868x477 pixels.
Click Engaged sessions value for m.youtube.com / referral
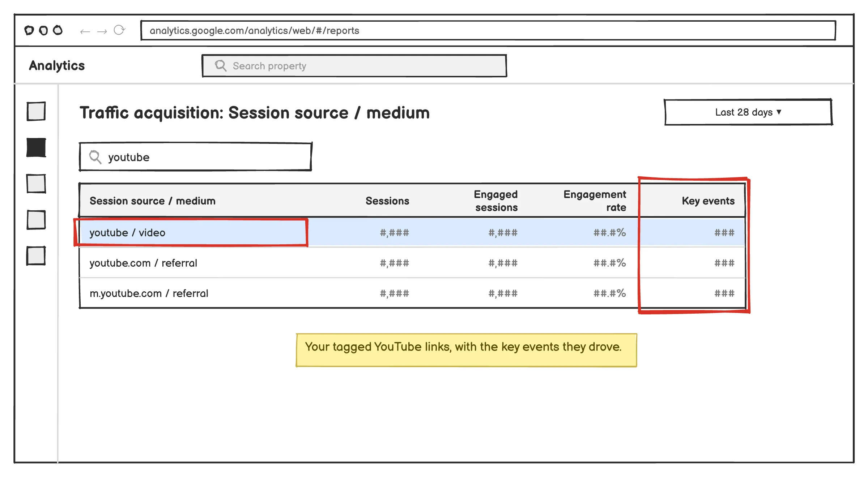coord(503,293)
